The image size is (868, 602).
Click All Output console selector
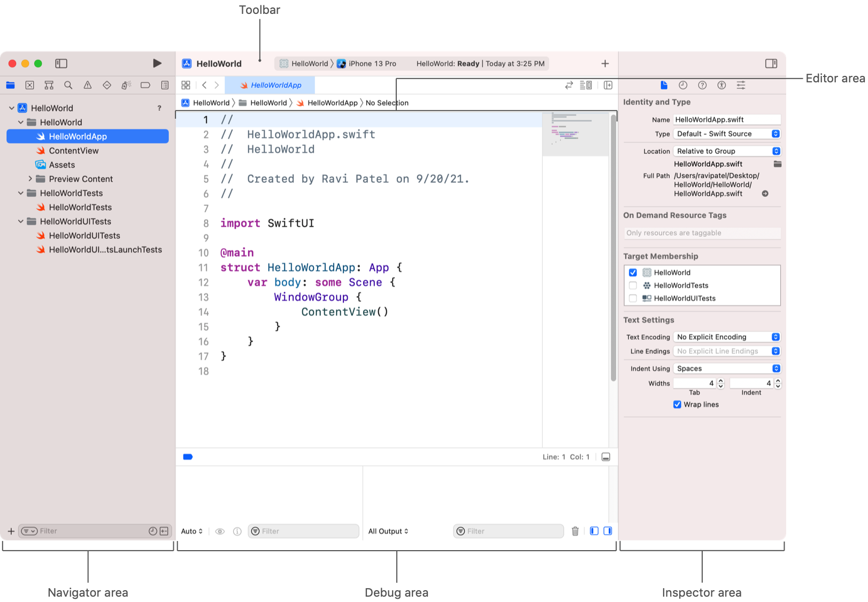tap(388, 531)
